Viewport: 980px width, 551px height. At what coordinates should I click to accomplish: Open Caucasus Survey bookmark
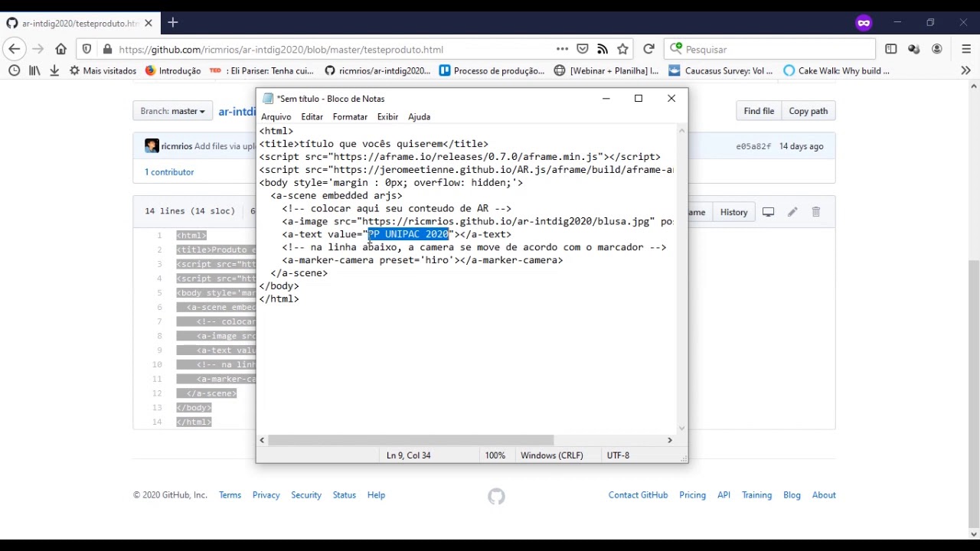(x=720, y=70)
